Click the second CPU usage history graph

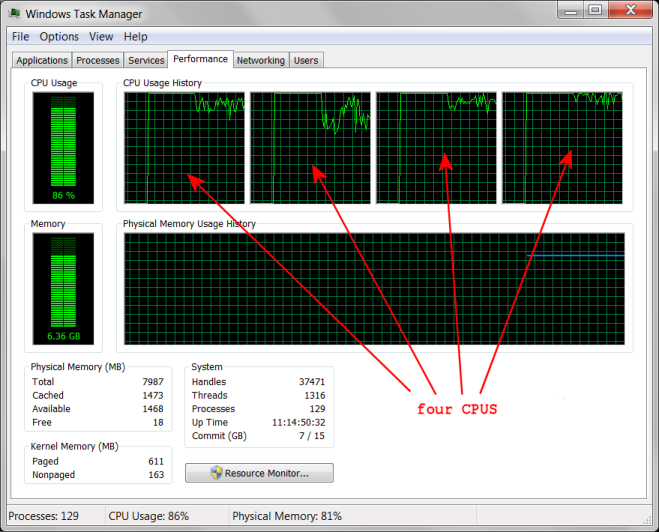pos(310,148)
